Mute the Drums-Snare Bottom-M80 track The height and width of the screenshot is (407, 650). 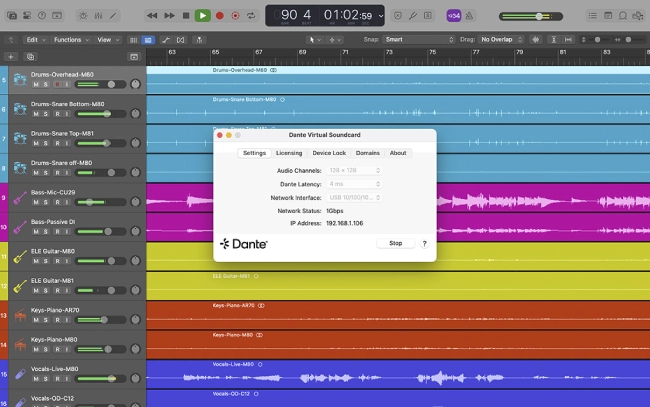point(35,115)
